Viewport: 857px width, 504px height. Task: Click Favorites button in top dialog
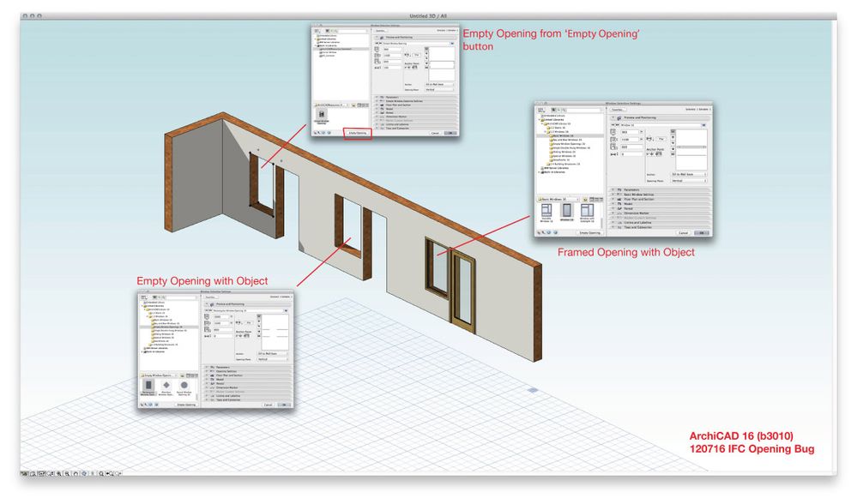point(381,31)
